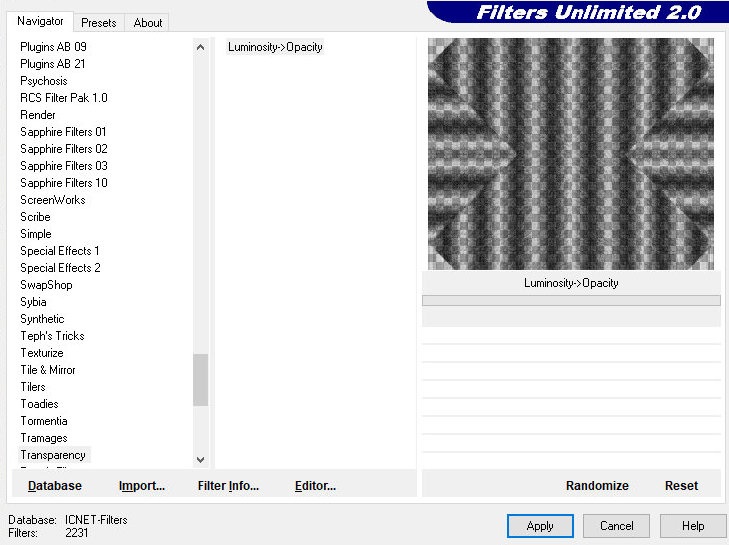The height and width of the screenshot is (545, 729).
Task: Open Help for the filter dialog
Action: click(693, 526)
